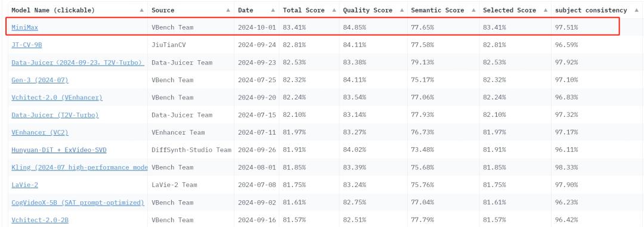Select the VEnhancer Team source cell
Image resolution: width=644 pixels, height=227 pixels.
click(x=178, y=132)
